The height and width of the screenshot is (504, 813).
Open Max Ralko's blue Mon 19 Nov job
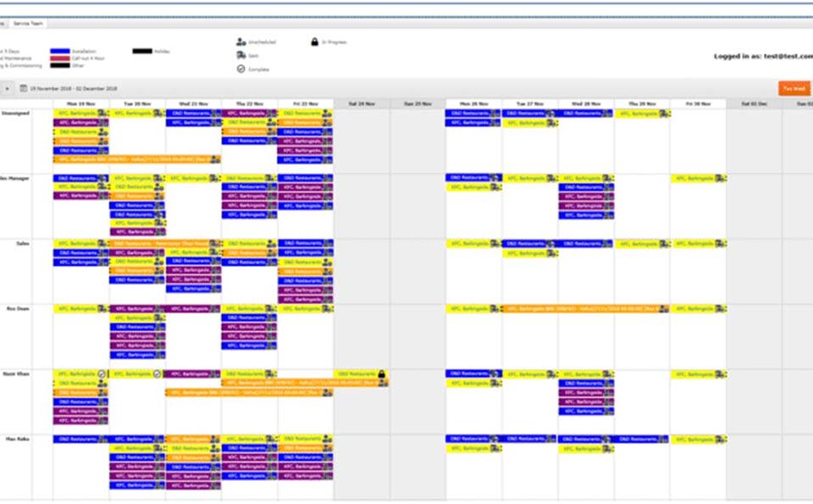click(x=81, y=439)
